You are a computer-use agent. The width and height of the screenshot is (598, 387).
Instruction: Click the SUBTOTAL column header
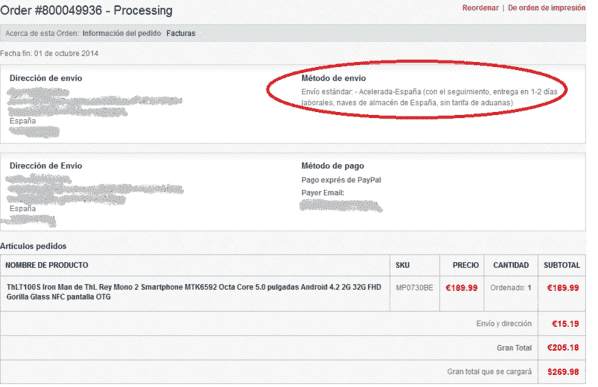click(x=561, y=265)
